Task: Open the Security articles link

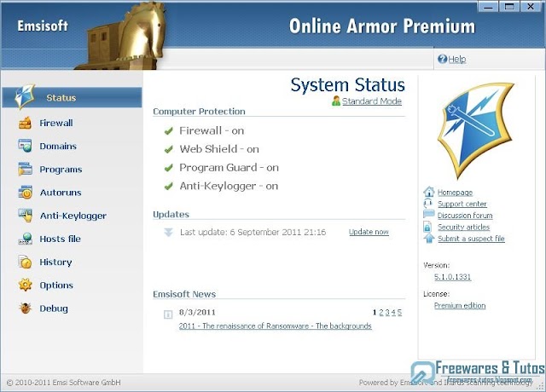Action: click(x=463, y=227)
